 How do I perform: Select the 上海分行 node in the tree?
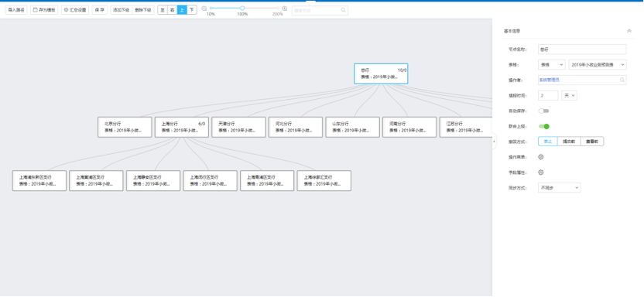coord(182,127)
